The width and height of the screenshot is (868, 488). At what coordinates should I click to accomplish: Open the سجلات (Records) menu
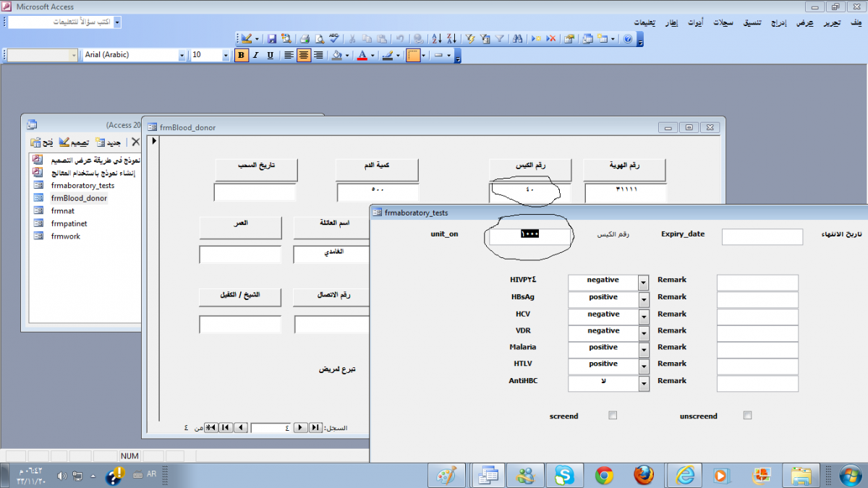pos(723,23)
